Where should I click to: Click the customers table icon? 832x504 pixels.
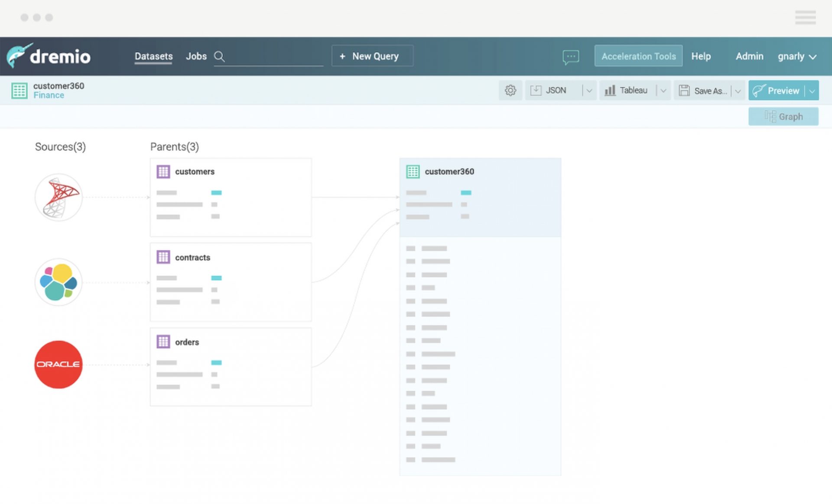pos(163,172)
